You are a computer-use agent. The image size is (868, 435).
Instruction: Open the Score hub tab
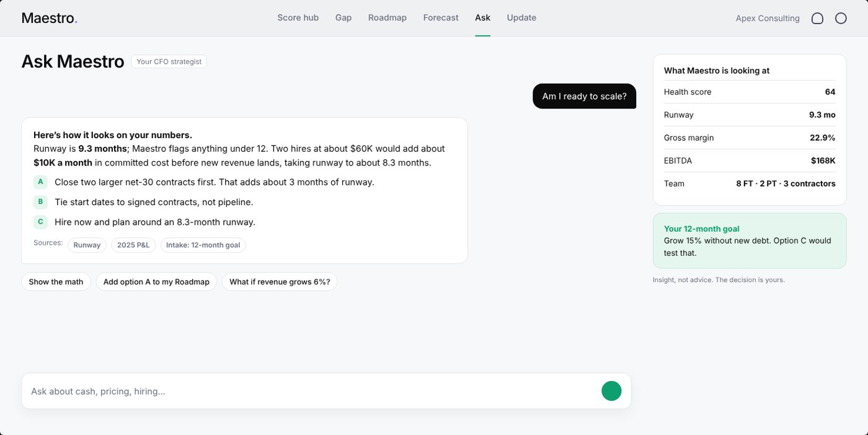click(x=298, y=18)
